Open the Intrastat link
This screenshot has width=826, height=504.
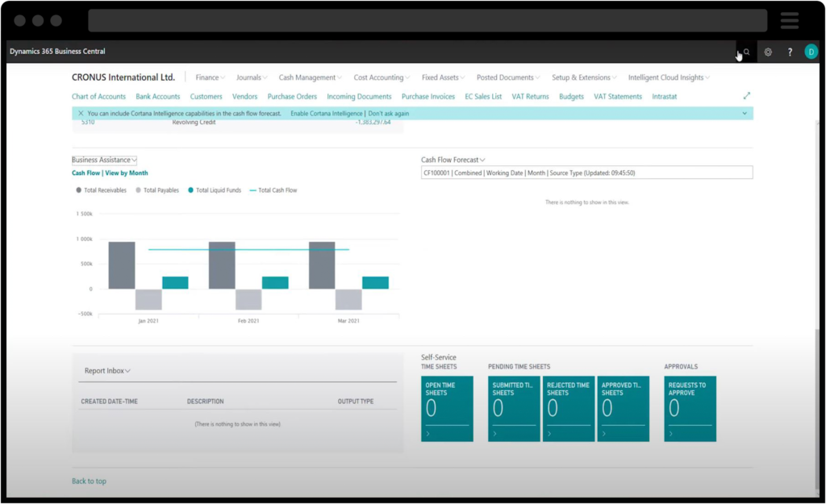[x=665, y=97]
